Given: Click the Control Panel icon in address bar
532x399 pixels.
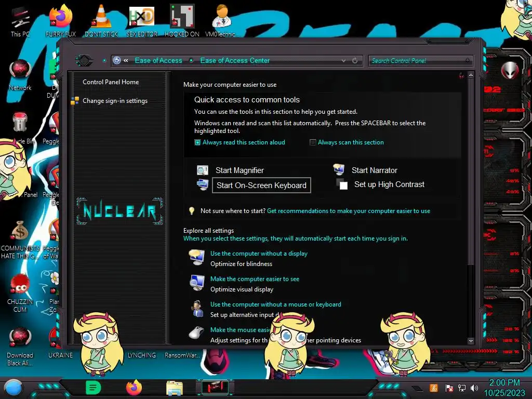Looking at the screenshot, I should click(117, 60).
